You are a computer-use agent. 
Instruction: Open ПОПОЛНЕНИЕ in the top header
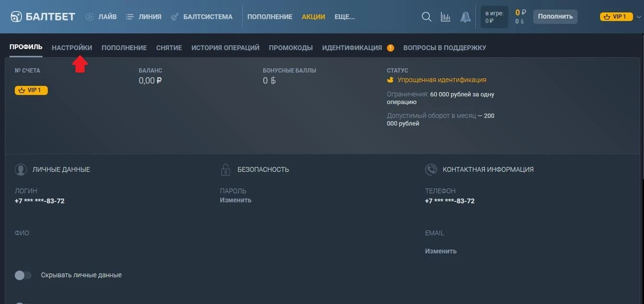pyautogui.click(x=270, y=17)
